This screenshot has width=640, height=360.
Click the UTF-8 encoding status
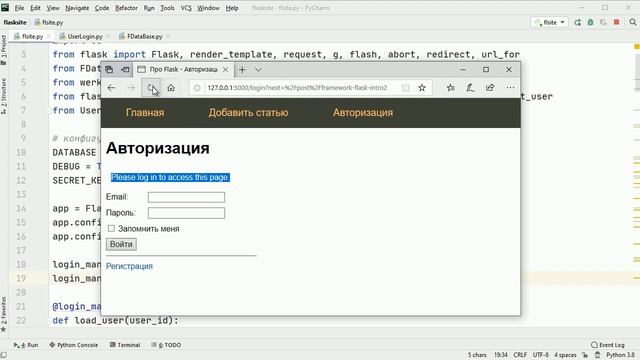tap(541, 355)
